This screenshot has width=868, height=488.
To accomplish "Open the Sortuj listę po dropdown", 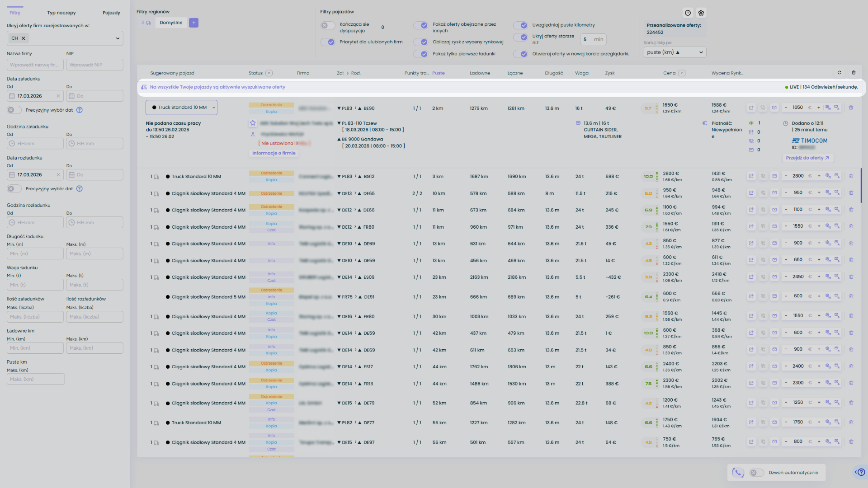I will 675,52.
